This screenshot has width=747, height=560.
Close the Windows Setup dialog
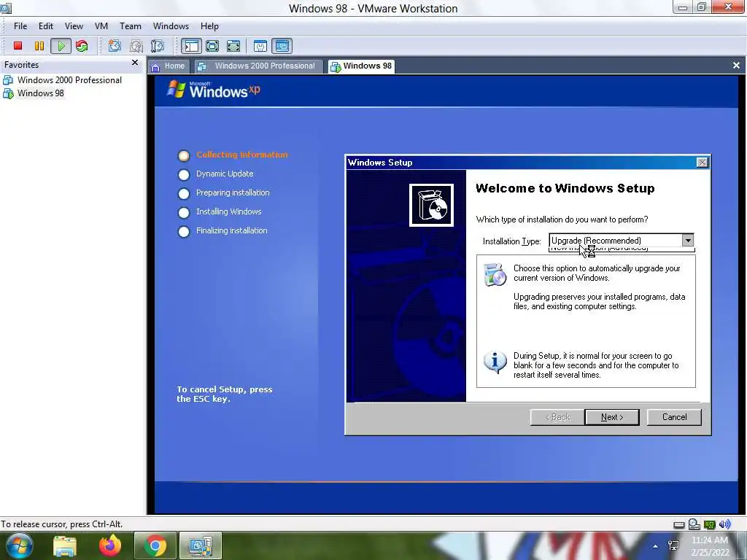tap(703, 163)
